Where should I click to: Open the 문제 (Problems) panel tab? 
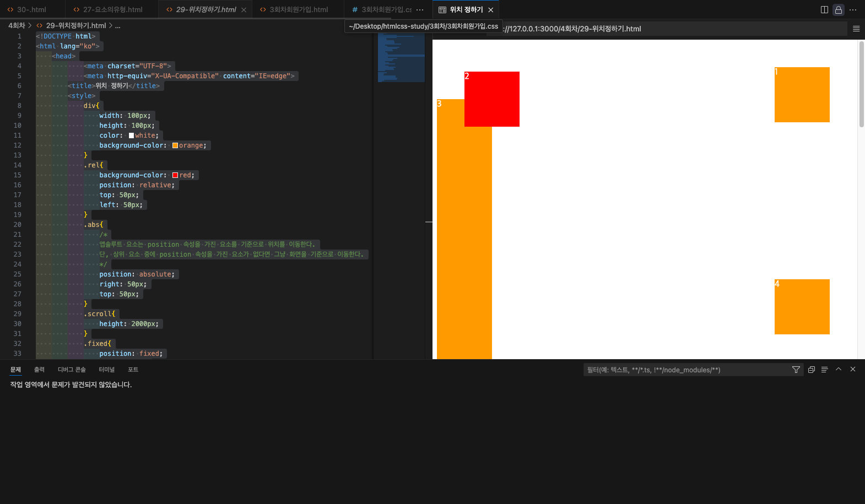(15, 370)
